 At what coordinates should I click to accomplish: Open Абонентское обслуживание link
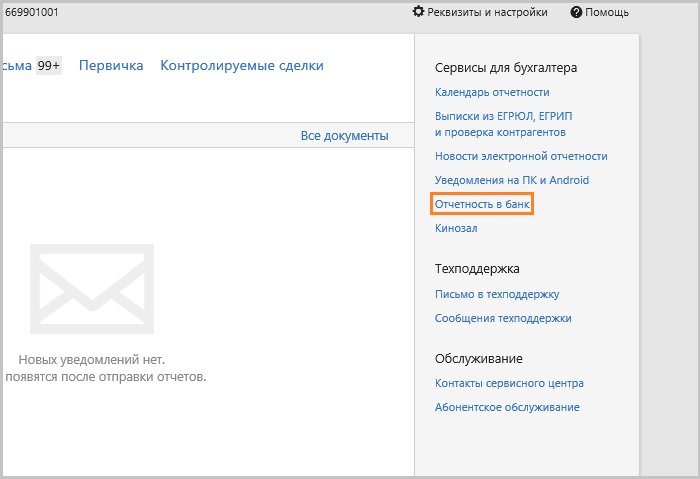coord(507,407)
